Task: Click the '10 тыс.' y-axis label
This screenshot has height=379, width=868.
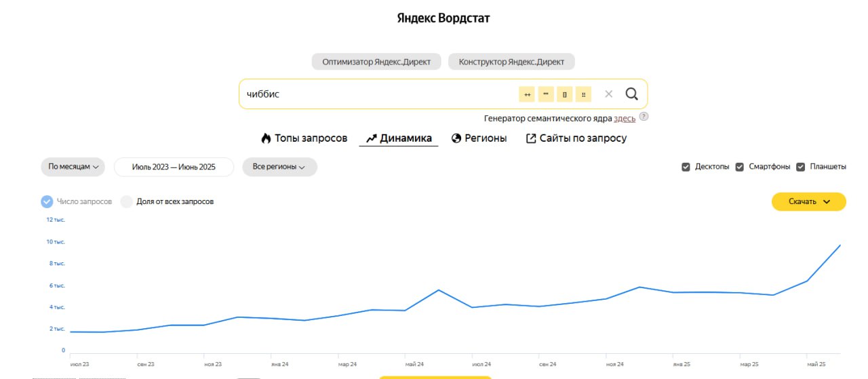Action: coord(55,242)
